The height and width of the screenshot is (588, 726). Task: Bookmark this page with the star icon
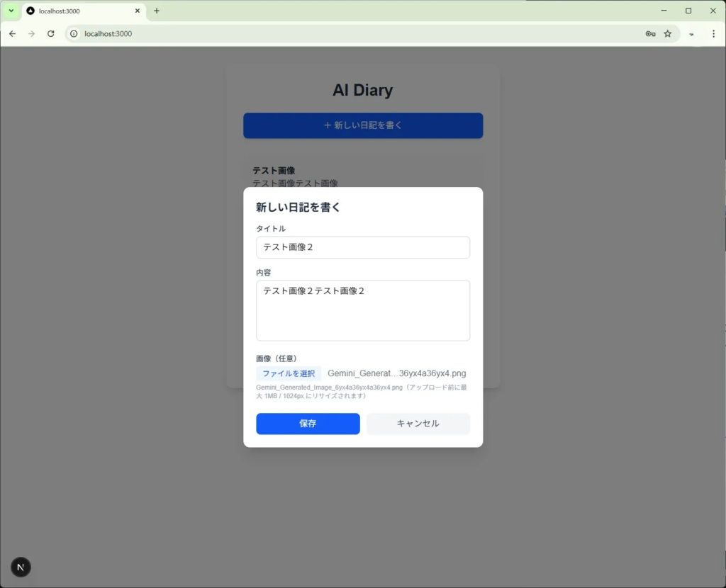coord(667,33)
